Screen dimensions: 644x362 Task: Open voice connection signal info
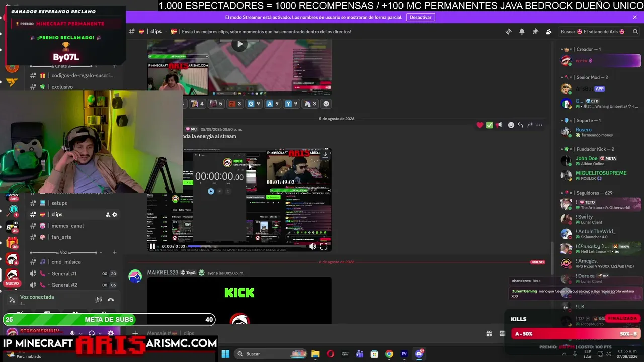[x=12, y=300]
